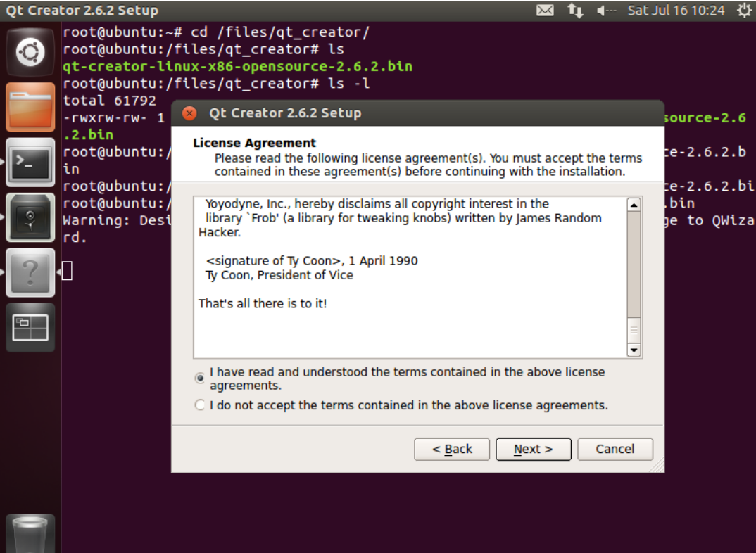This screenshot has height=553, width=756.
Task: Click the '<signature of Ty Coon>, 1 April 1990' line
Action: tap(311, 260)
